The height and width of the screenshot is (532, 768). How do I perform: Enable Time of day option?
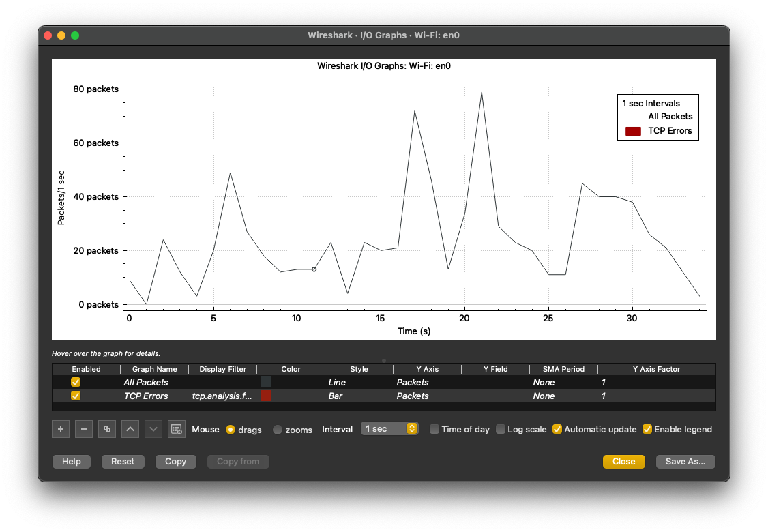[434, 429]
